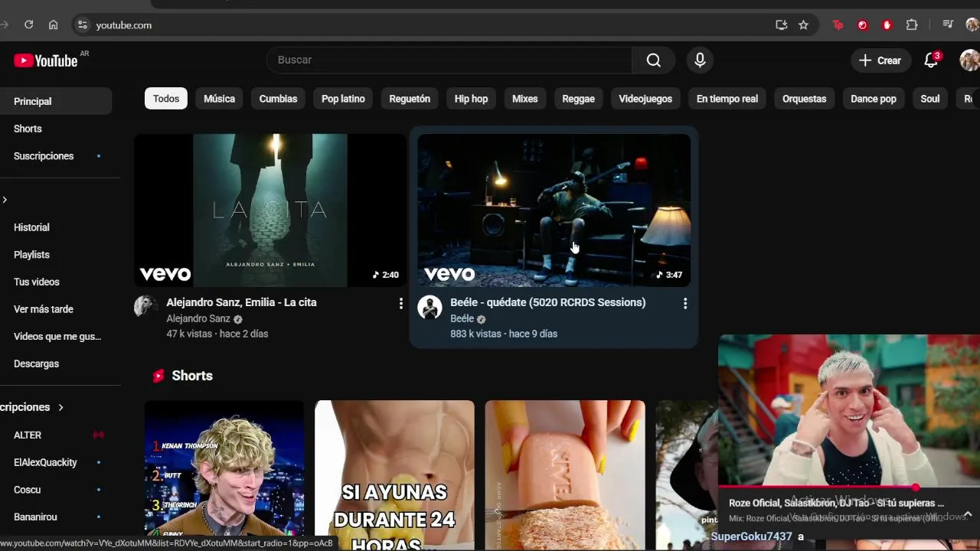The height and width of the screenshot is (551, 980).
Task: Select the Pop latino filter chip
Action: [x=343, y=99]
